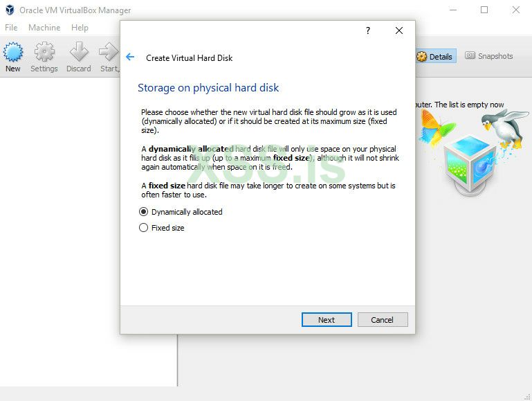Maximize the VirtualBox Manager window
This screenshot has width=532, height=401.
pos(484,10)
